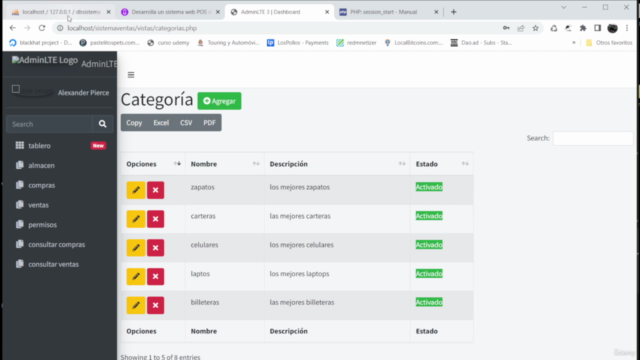Open the password key icon in address bar

[x=506, y=28]
